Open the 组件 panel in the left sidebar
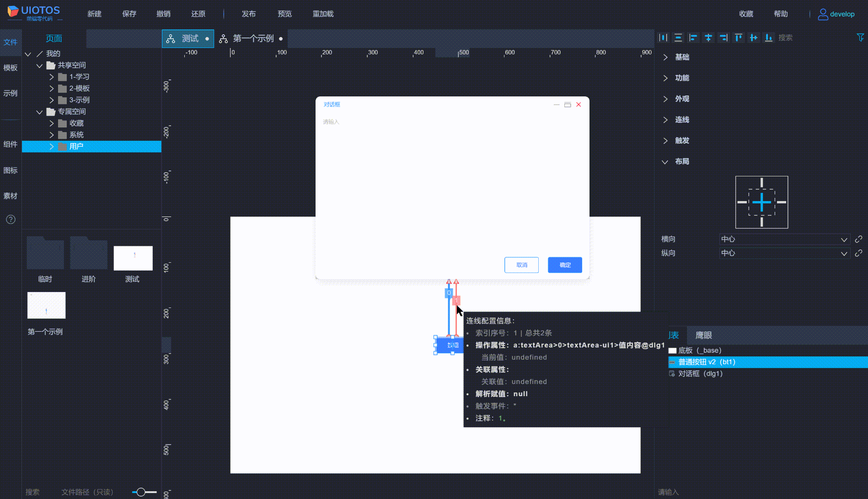 coord(10,144)
